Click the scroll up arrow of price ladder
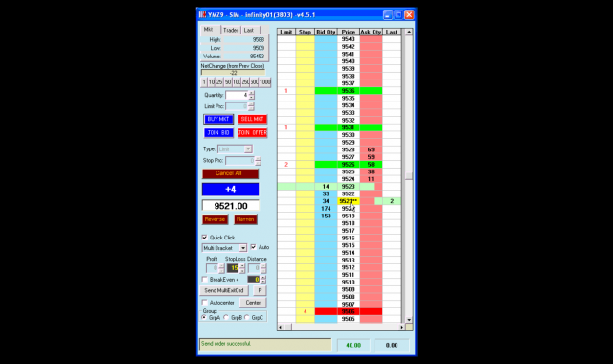613x364 pixels. tap(409, 32)
